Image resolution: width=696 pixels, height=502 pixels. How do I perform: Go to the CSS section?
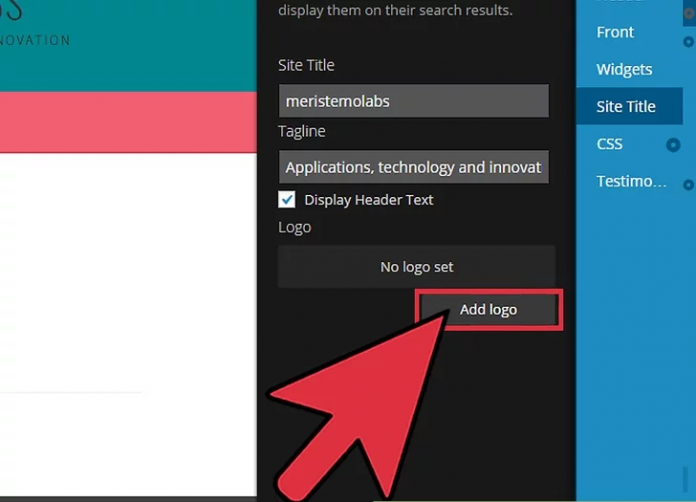pyautogui.click(x=610, y=144)
